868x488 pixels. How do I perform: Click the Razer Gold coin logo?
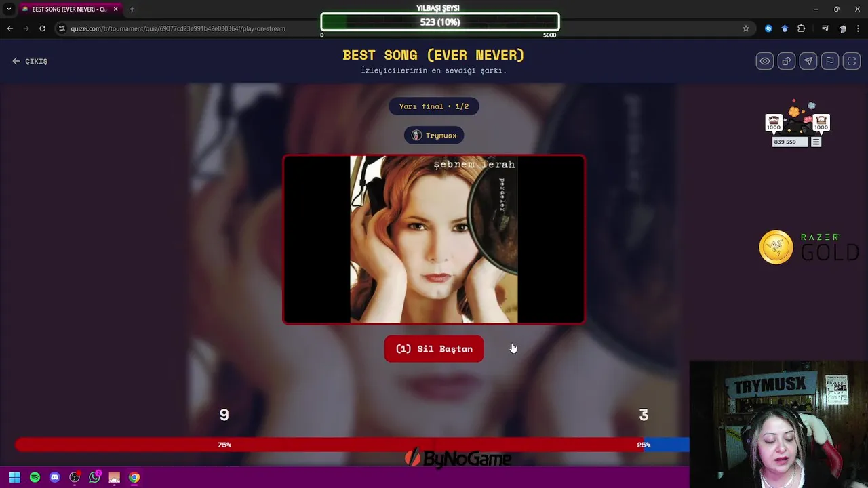[776, 247]
